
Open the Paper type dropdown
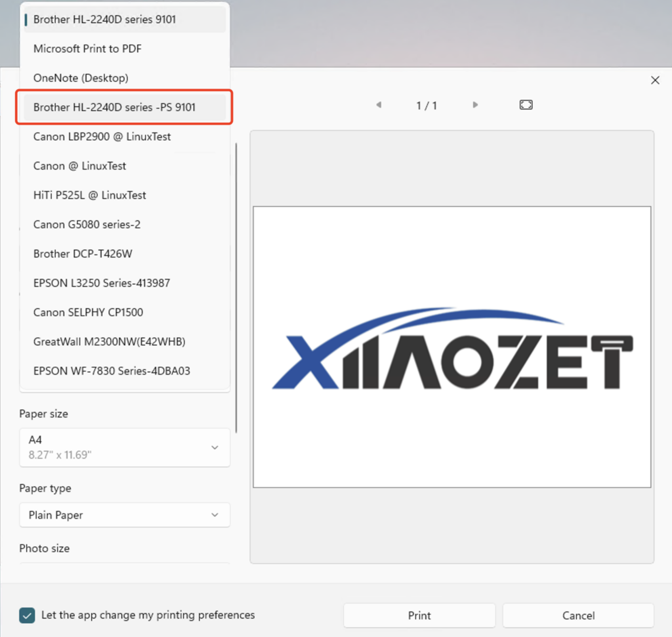[x=125, y=515]
